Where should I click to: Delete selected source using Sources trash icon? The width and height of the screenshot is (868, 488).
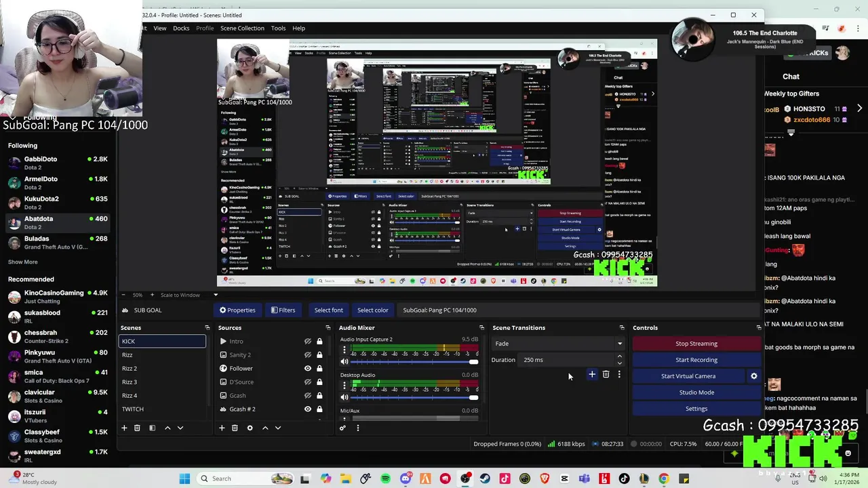pyautogui.click(x=235, y=428)
